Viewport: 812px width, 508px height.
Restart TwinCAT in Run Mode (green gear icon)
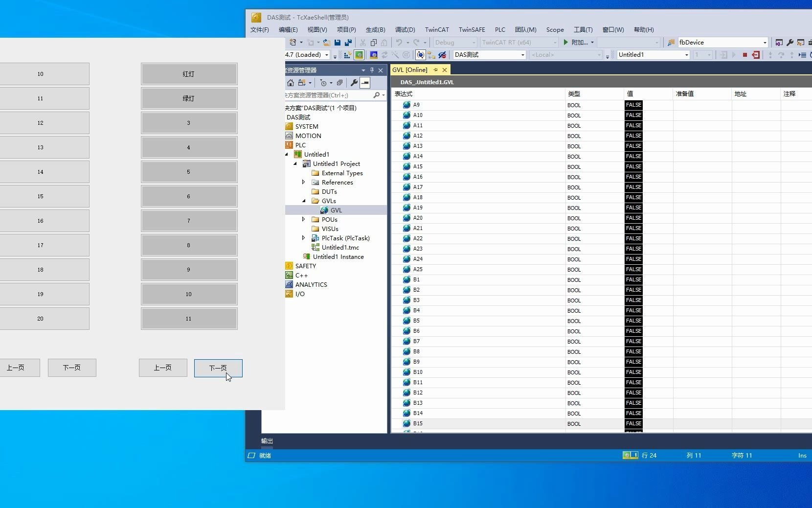coord(360,55)
